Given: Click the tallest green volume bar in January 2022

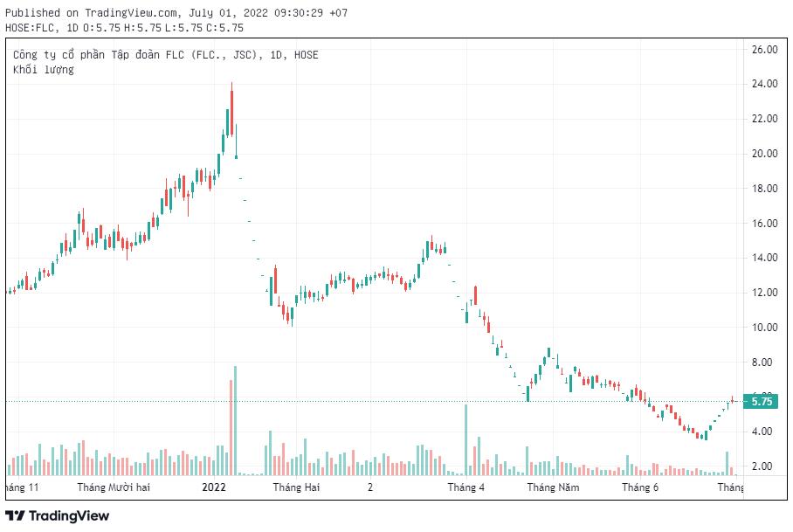Looking at the screenshot, I should [x=236, y=419].
